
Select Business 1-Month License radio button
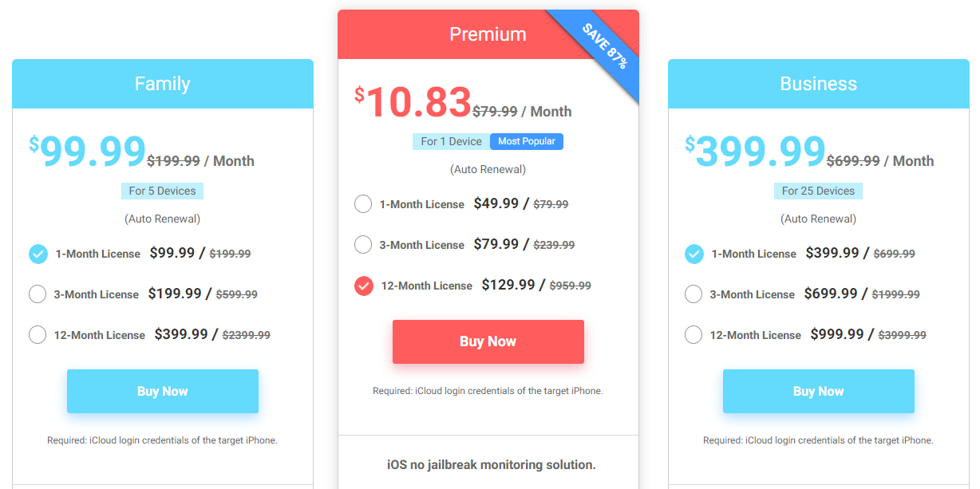point(694,254)
